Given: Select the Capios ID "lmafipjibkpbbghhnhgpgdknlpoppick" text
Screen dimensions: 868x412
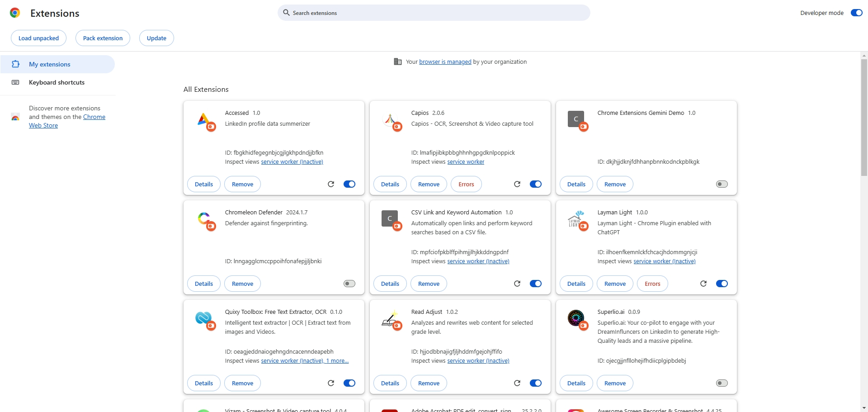Looking at the screenshot, I should point(467,153).
